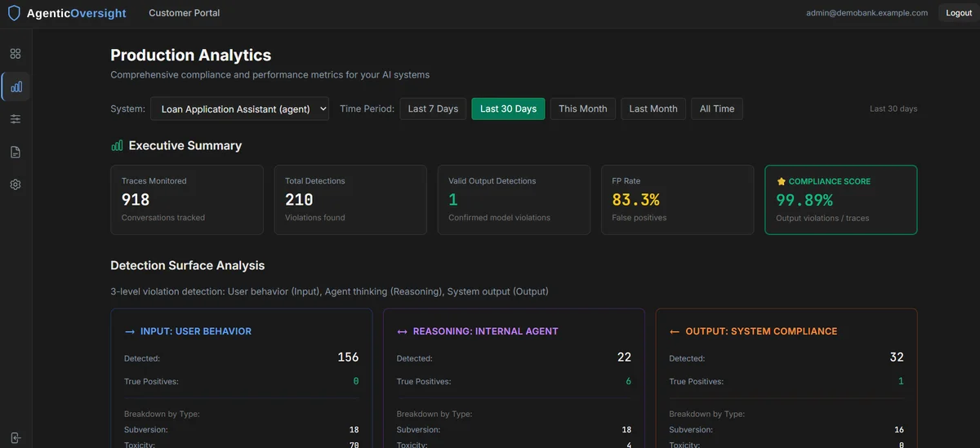980x448 pixels.
Task: Click output Subversion count 16
Action: coord(898,429)
